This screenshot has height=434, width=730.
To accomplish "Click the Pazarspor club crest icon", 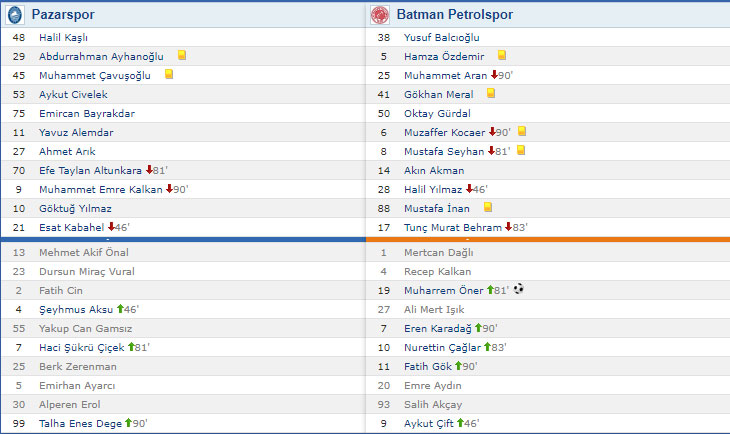I will tap(14, 14).
